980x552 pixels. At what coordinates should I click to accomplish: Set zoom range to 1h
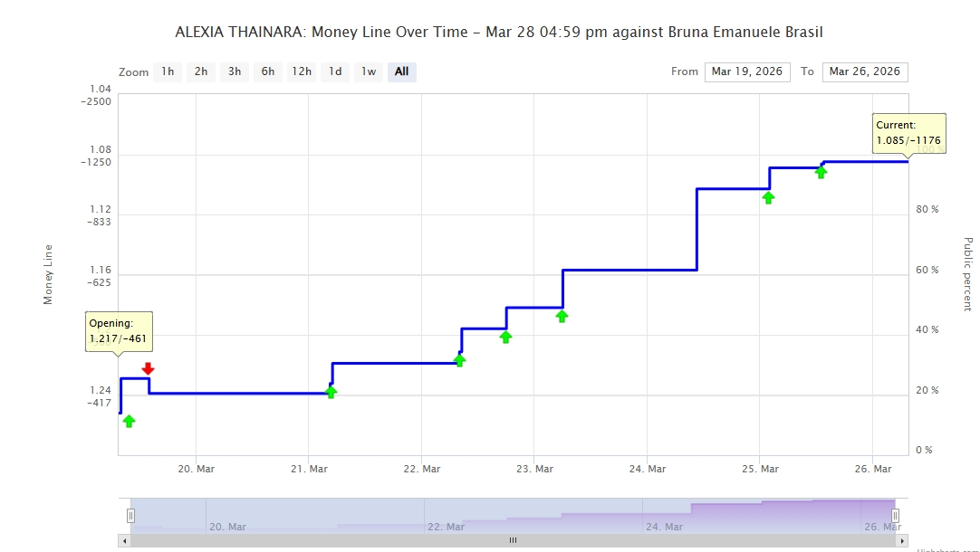[x=168, y=71]
